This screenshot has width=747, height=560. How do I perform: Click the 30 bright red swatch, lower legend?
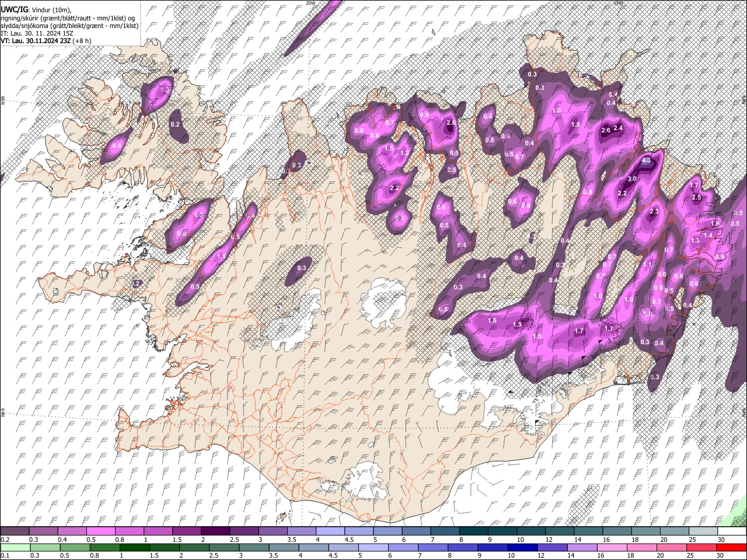click(x=731, y=547)
